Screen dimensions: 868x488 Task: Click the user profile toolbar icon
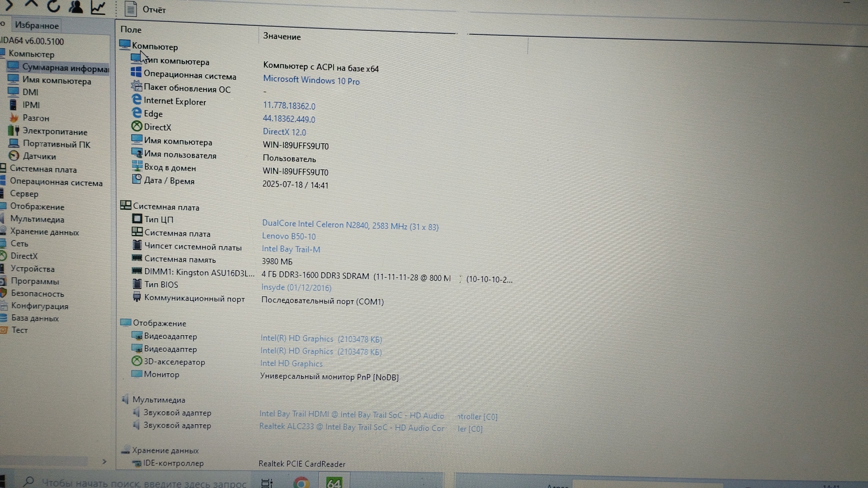[75, 7]
